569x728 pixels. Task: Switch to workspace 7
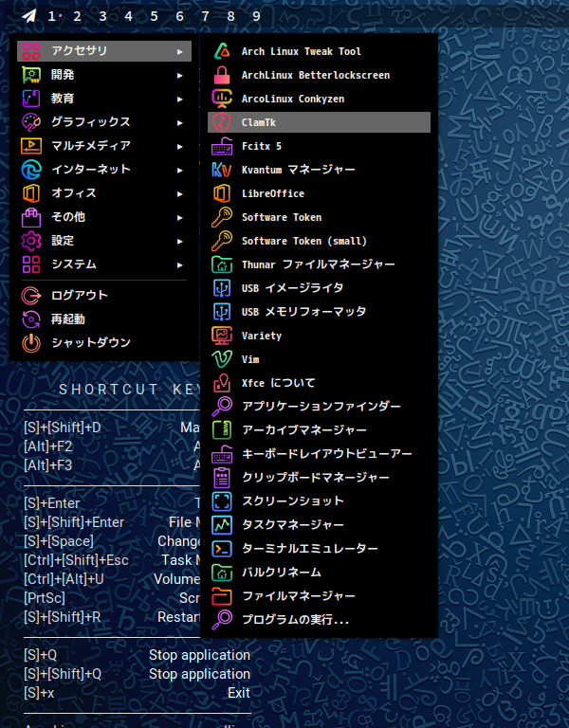tap(205, 17)
